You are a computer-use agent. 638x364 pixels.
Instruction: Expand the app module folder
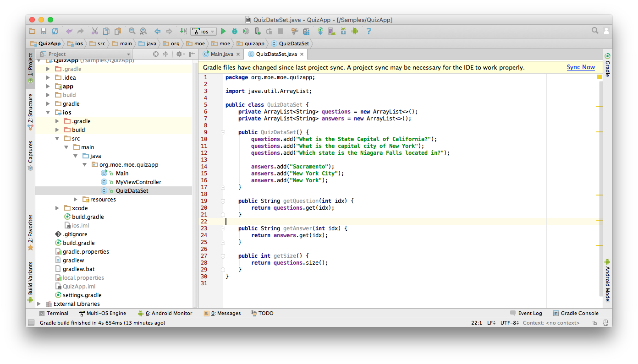[x=48, y=86]
